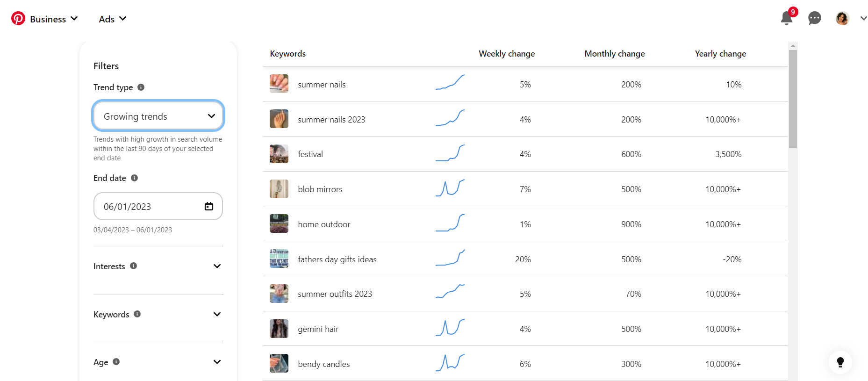Click the Interests info icon

click(x=133, y=266)
